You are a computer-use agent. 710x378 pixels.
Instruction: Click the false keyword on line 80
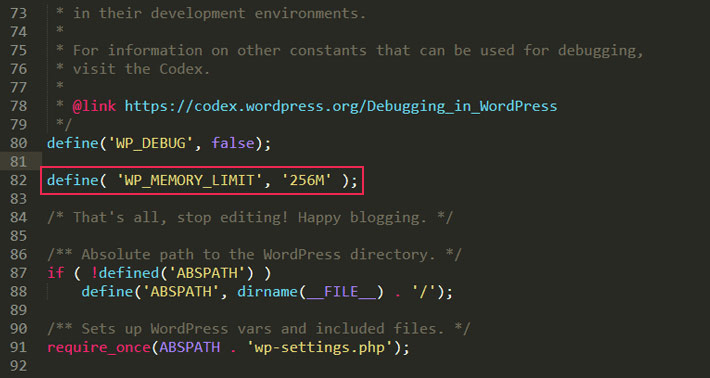click(x=233, y=143)
